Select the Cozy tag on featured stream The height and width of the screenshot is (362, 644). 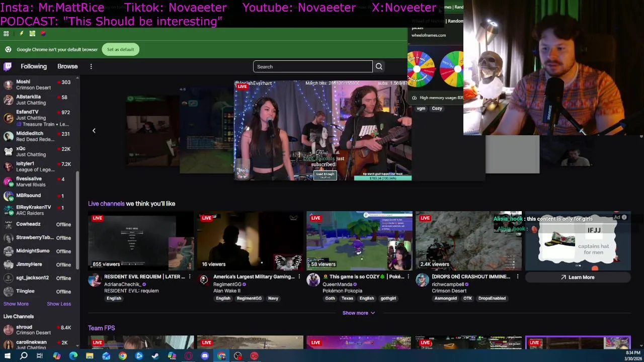[437, 108]
